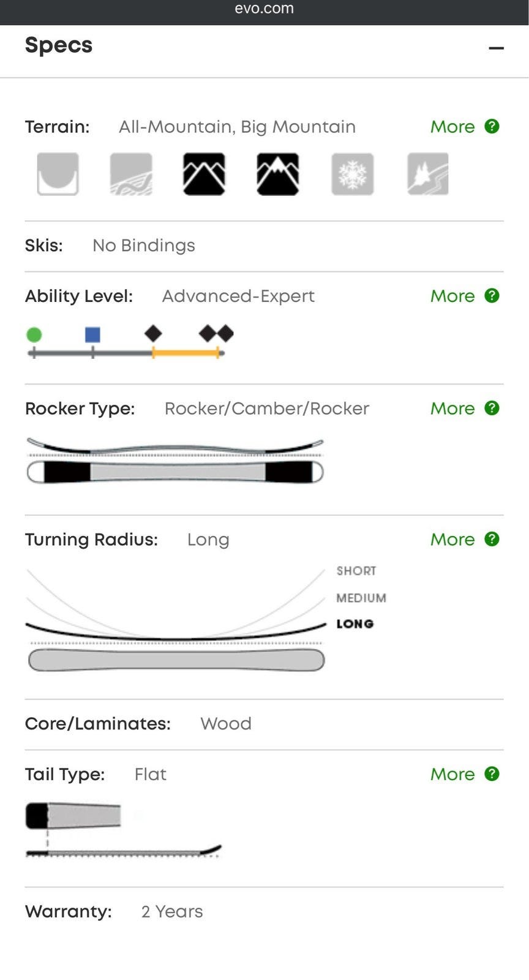Click the Ability Level help question mark
The height and width of the screenshot is (980, 529).
492,295
